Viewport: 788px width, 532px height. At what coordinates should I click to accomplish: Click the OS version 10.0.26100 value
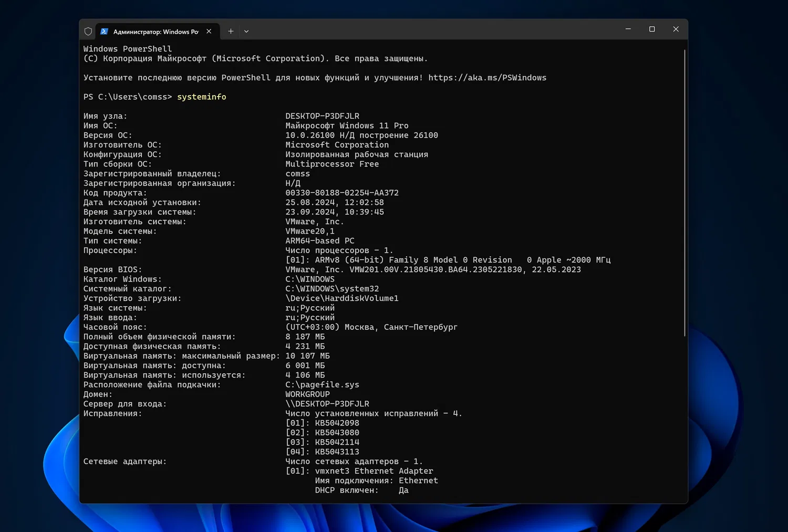point(362,135)
